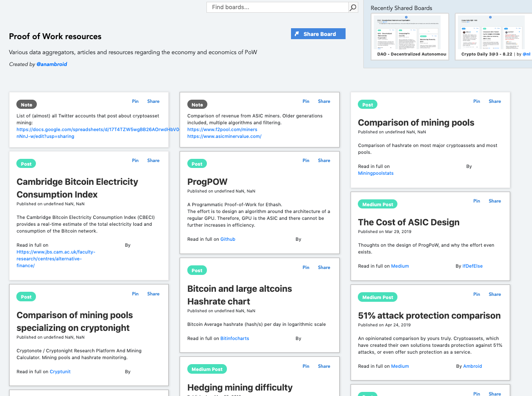This screenshot has height=396, width=532.
Task: Share the Cambridge Bitcoin Electricity post
Action: tap(153, 161)
